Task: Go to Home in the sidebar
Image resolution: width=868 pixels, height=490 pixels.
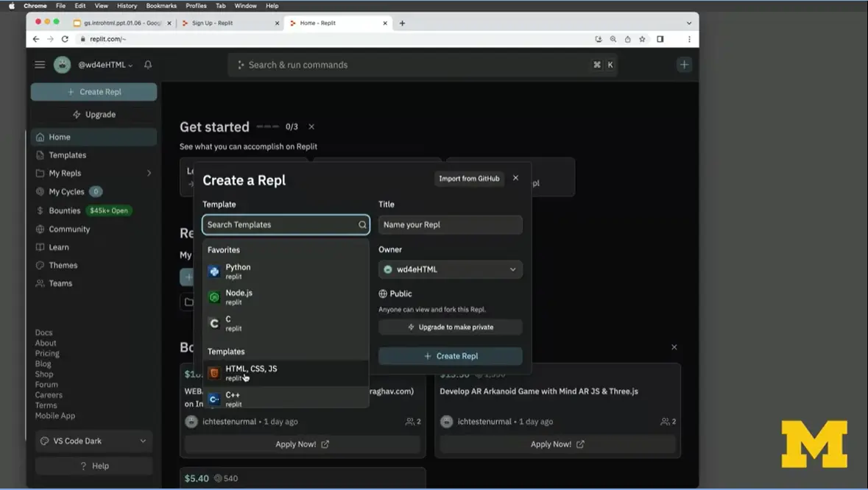Action: 93,137
